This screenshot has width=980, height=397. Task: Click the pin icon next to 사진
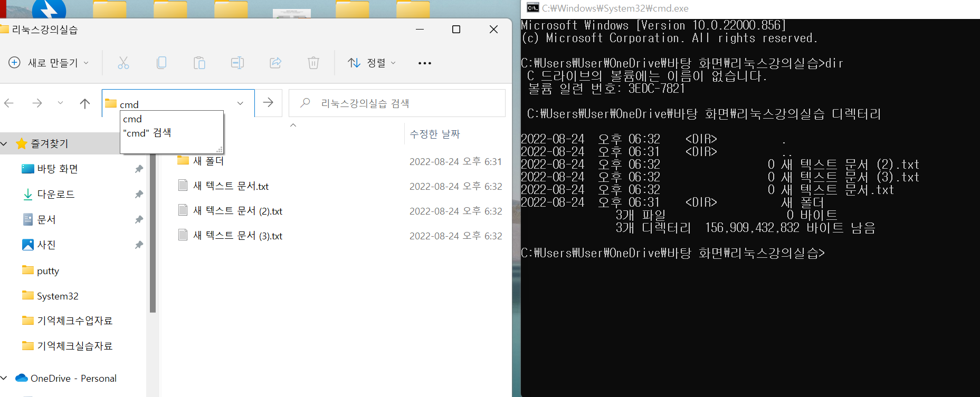click(139, 245)
